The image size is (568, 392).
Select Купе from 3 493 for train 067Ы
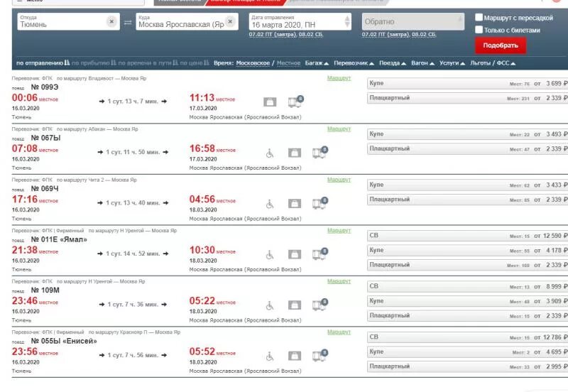[x=467, y=134]
